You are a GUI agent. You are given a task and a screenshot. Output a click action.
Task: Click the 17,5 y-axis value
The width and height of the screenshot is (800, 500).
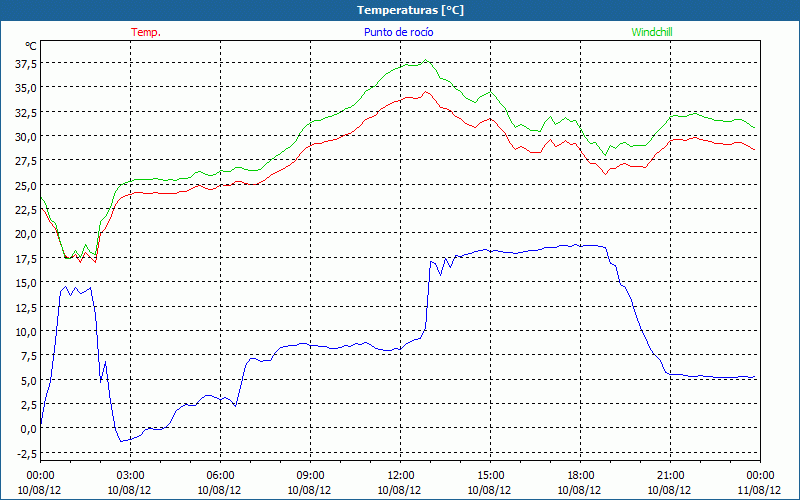click(x=27, y=258)
